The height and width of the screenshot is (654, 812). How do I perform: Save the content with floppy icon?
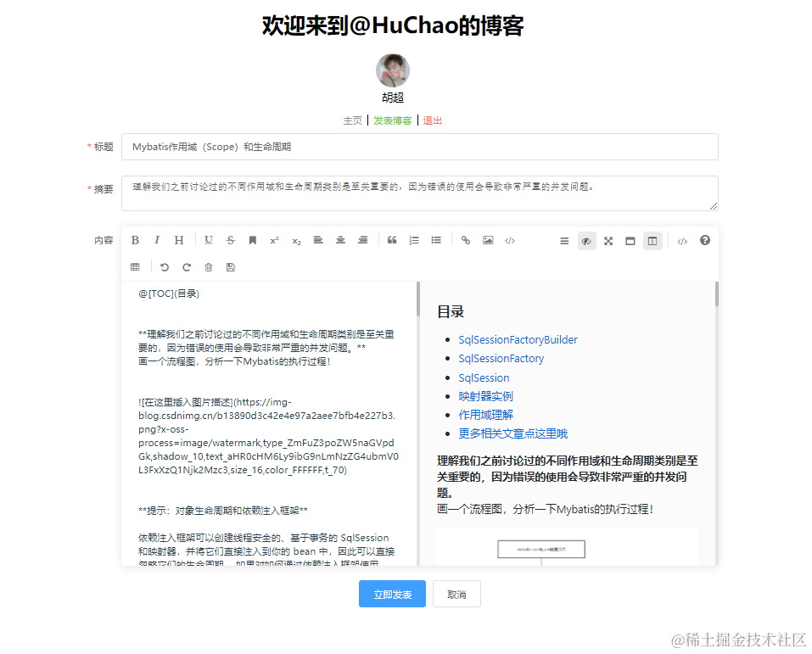pyautogui.click(x=231, y=267)
